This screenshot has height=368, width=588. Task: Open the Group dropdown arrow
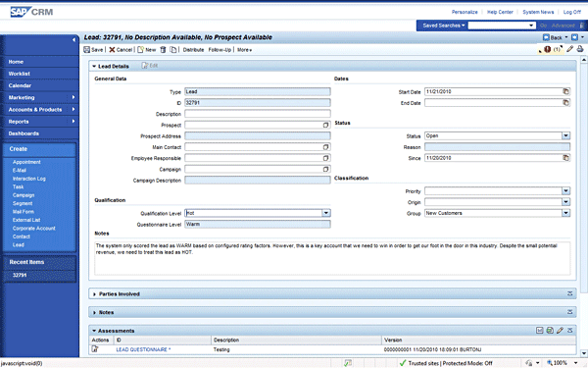click(565, 213)
